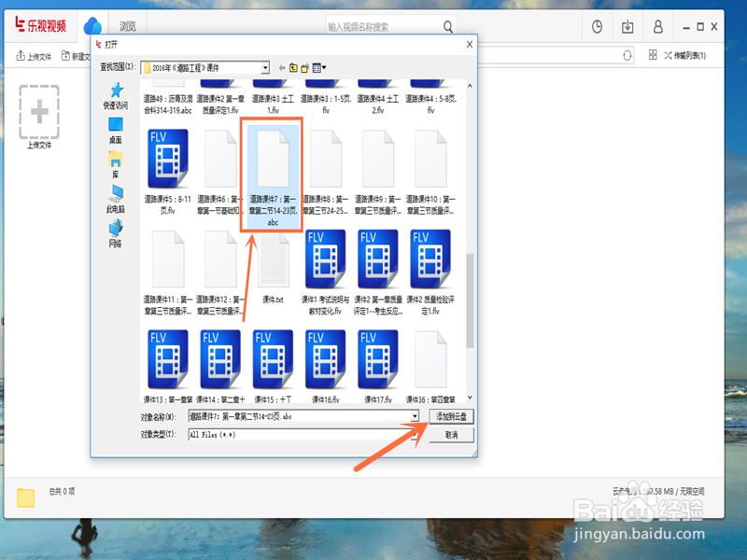Select file 课件2 质量检验评定1.flv
747x560 pixels.
coord(430,273)
